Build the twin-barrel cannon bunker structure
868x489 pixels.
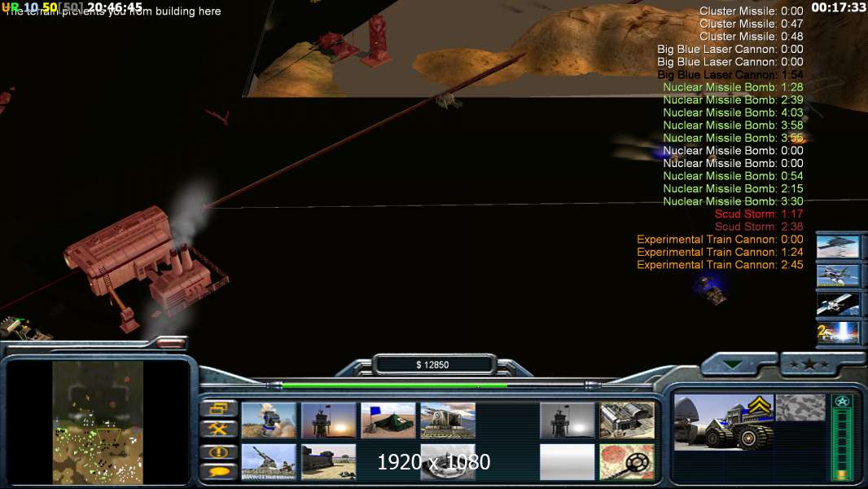(448, 421)
